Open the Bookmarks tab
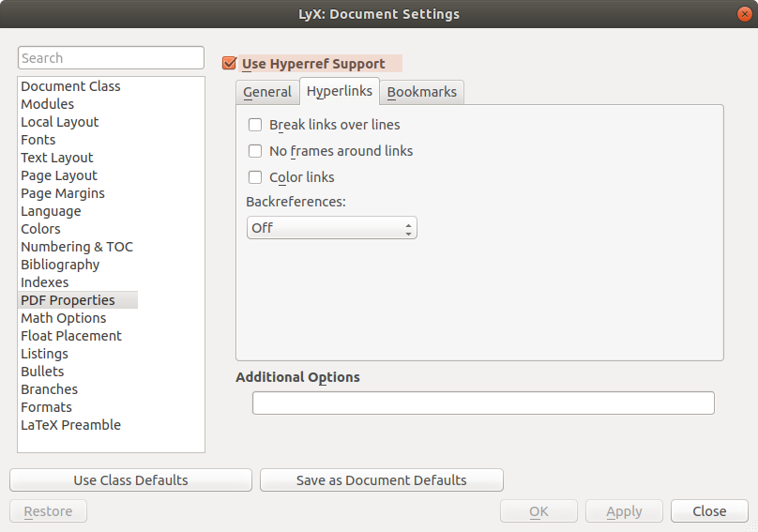 (x=421, y=92)
